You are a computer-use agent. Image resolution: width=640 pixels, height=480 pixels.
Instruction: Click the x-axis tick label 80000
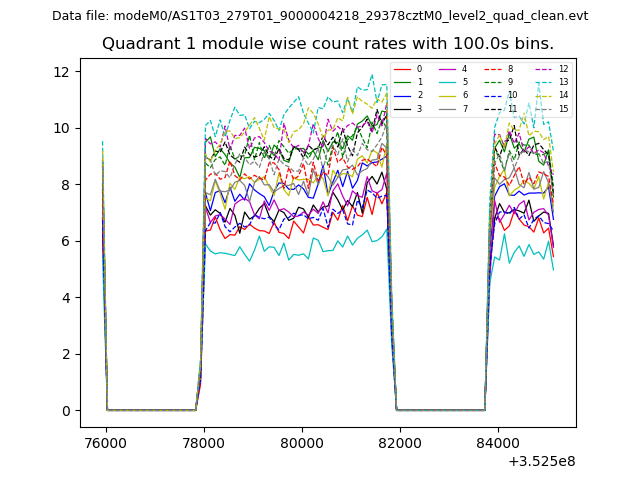coord(301,443)
